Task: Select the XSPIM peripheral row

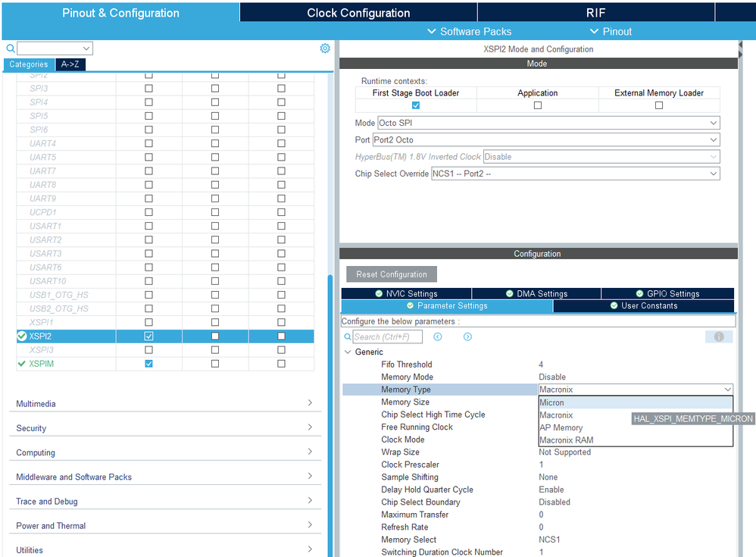Action: (x=165, y=364)
